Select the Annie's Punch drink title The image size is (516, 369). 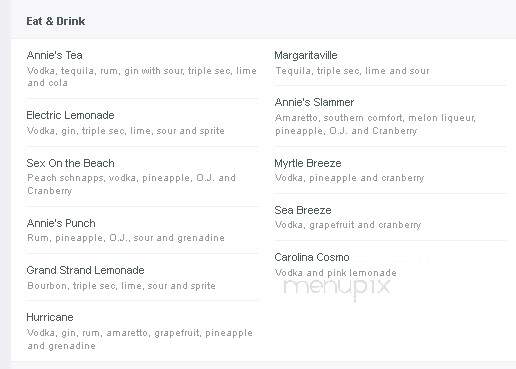61,223
